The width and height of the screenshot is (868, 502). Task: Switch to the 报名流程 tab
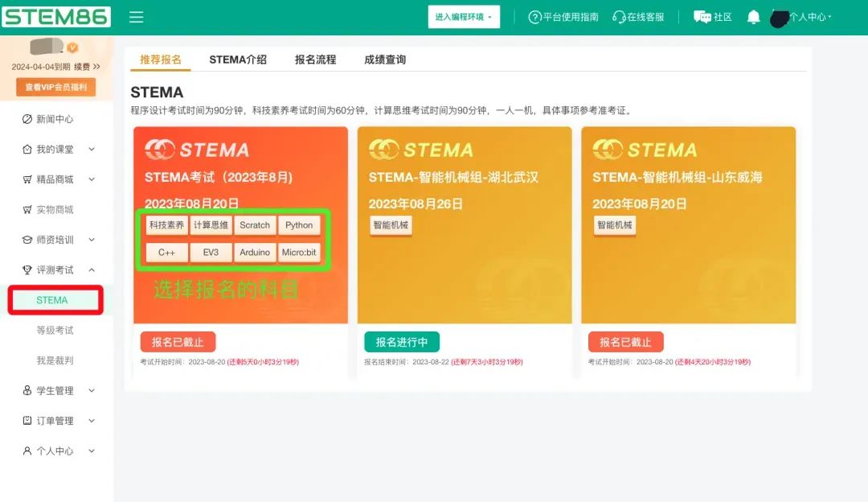click(x=316, y=60)
